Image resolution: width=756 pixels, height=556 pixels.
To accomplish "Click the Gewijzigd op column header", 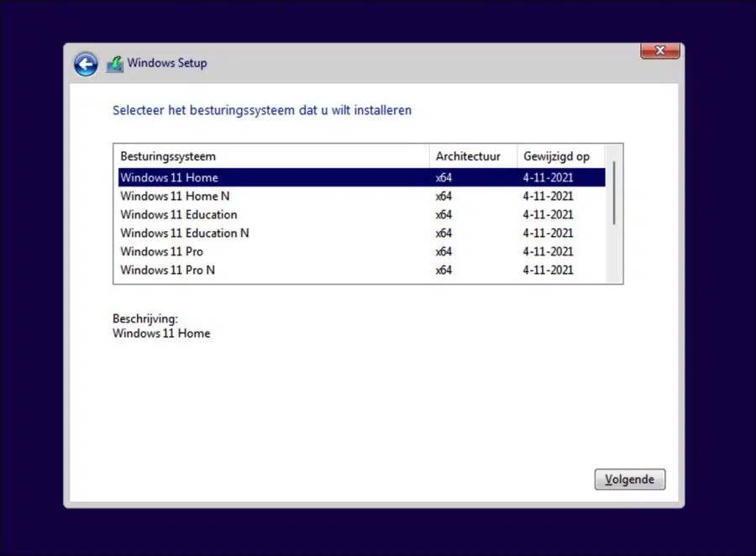I will click(x=561, y=156).
